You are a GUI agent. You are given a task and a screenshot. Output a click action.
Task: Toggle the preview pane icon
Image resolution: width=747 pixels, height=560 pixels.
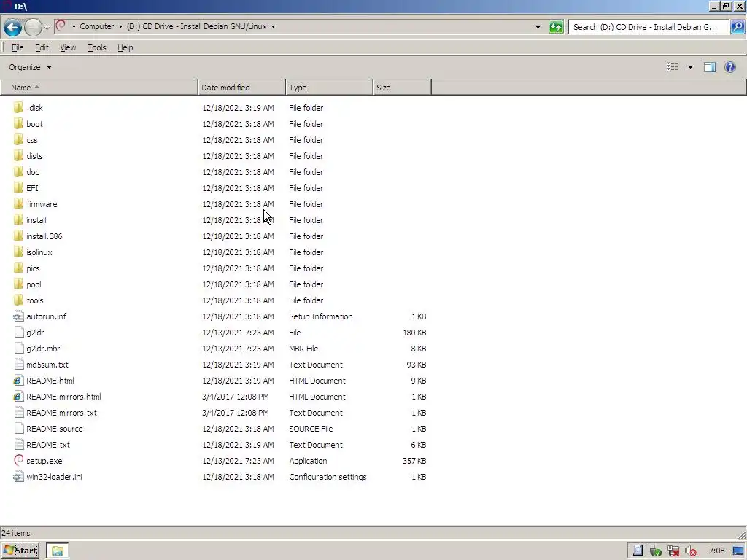710,67
